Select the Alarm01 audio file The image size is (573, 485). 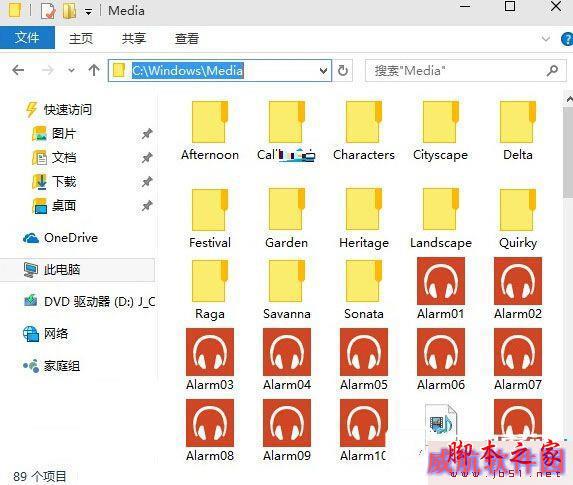click(441, 288)
